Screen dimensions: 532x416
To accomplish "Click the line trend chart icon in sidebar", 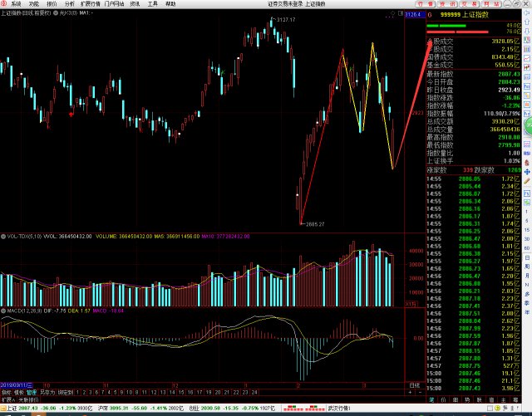I will coord(527,58).
